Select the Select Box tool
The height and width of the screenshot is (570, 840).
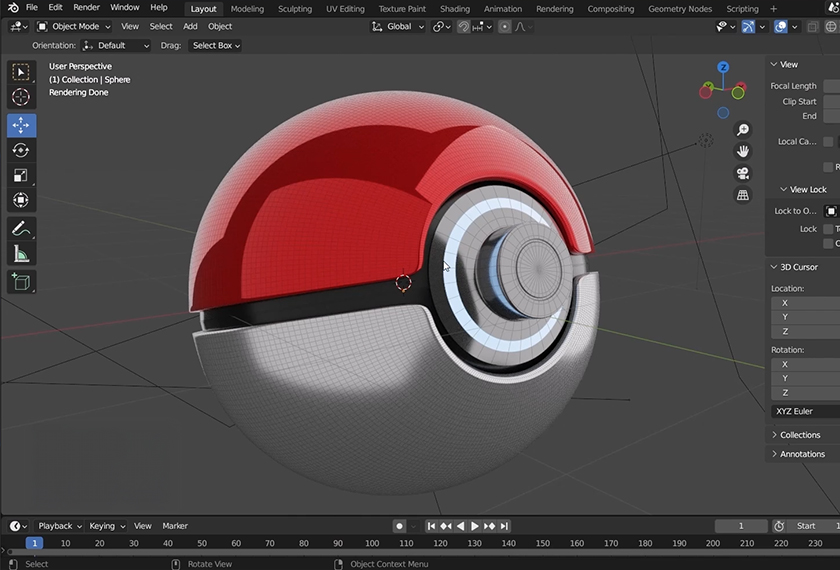pos(21,72)
